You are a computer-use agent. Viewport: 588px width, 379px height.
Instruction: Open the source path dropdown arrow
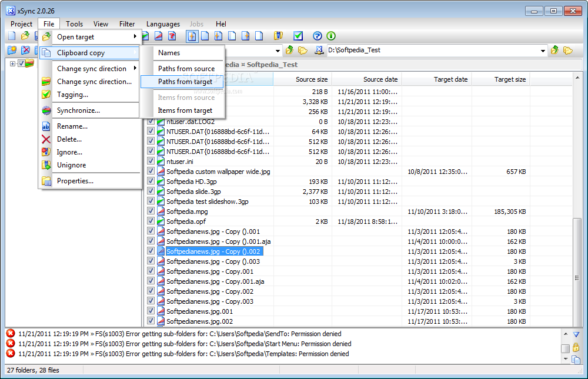[278, 51]
